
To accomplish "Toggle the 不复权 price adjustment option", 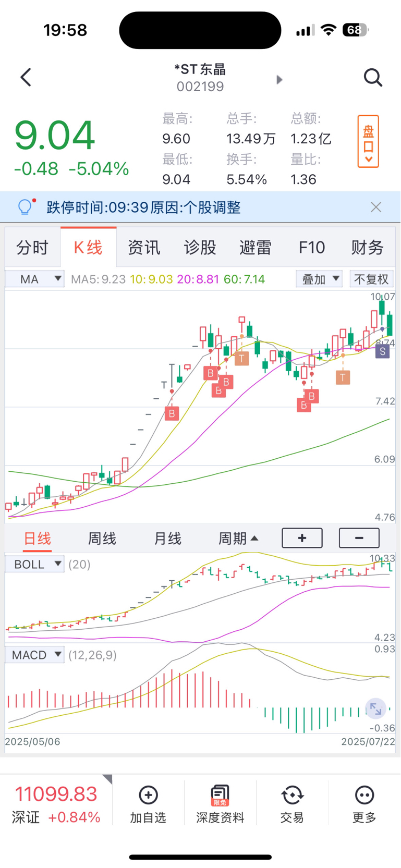I will (x=371, y=279).
